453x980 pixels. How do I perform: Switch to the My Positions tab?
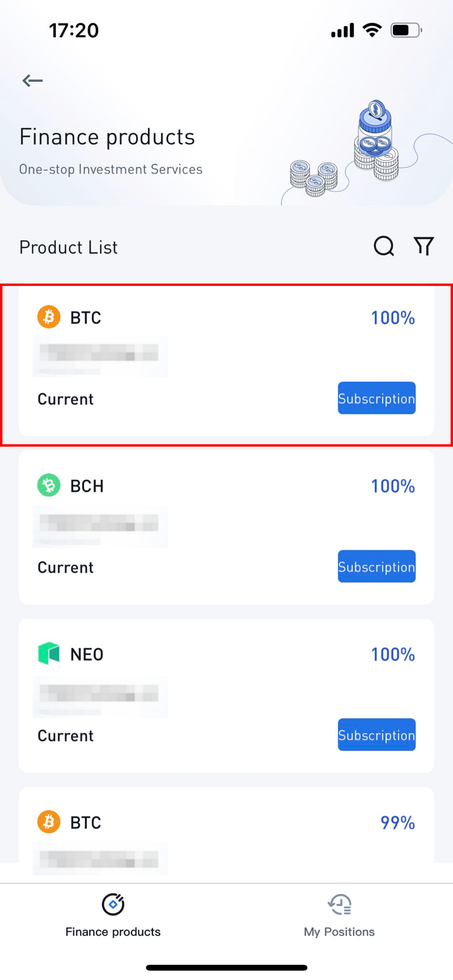339,916
